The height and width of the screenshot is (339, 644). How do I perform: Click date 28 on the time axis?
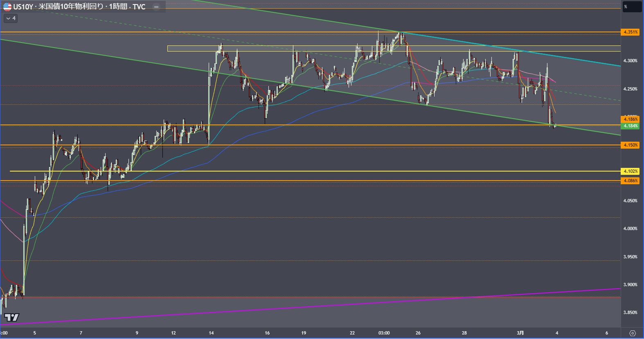pos(464,333)
